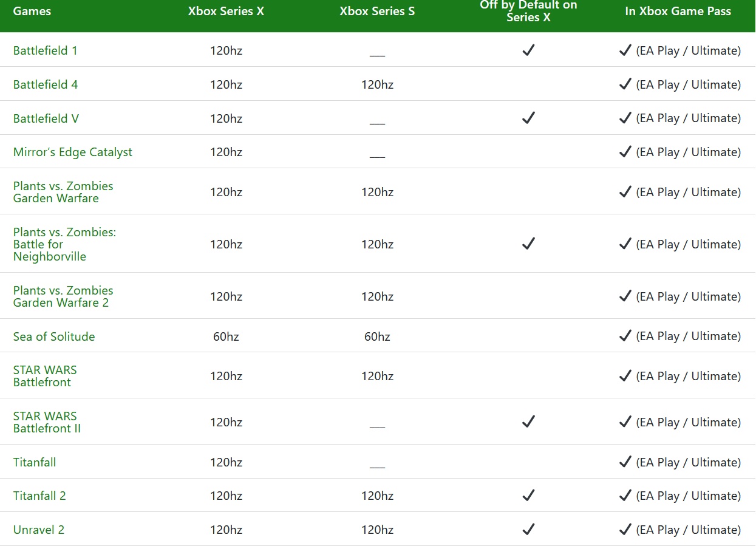
Task: Click Titanfall 2 Off by Default checkmark
Action: coord(528,496)
